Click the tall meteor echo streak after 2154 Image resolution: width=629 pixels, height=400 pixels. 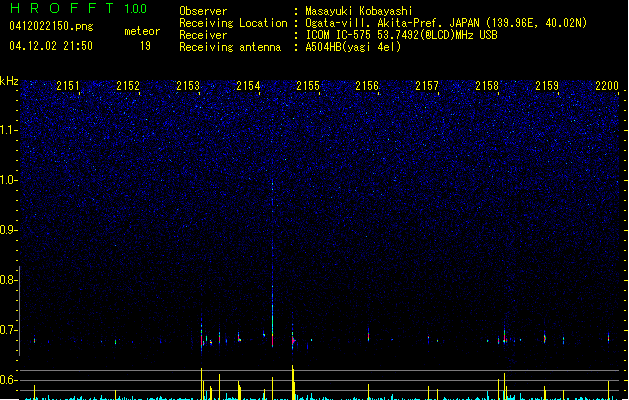click(x=272, y=265)
